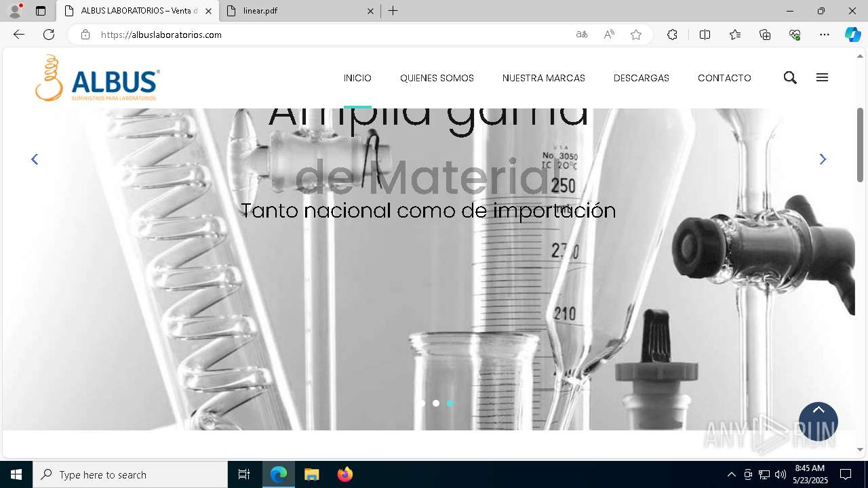The image size is (868, 488).
Task: Activate the read aloud icon
Action: [609, 35]
